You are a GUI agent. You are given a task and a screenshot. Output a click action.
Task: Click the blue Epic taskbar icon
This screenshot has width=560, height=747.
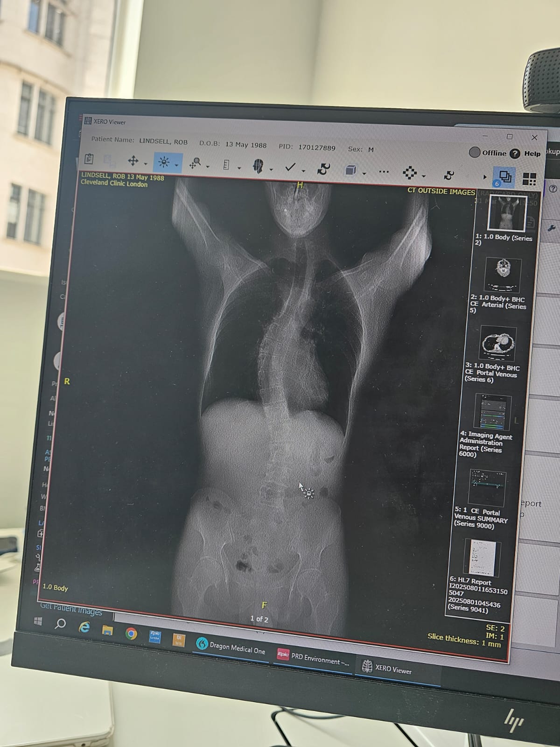(x=154, y=636)
